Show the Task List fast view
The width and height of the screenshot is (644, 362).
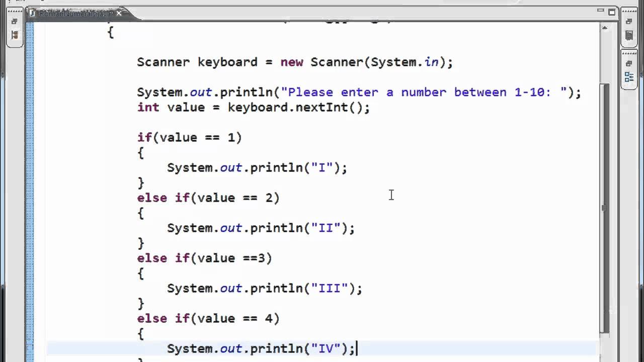629,35
